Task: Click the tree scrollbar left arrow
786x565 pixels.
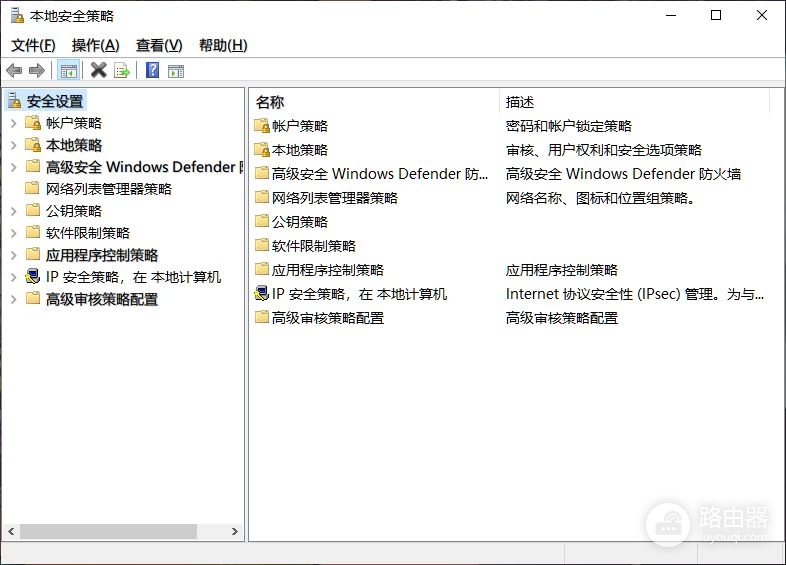Action: (11, 531)
